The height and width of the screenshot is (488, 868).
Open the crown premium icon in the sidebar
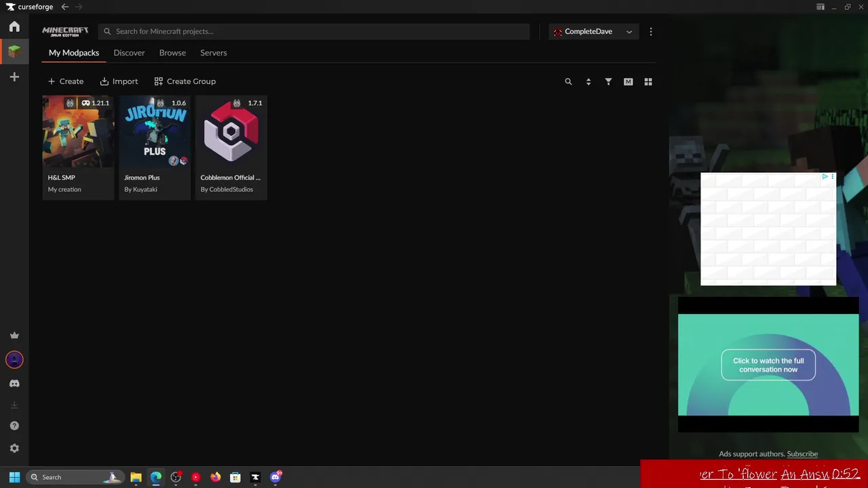click(x=14, y=335)
